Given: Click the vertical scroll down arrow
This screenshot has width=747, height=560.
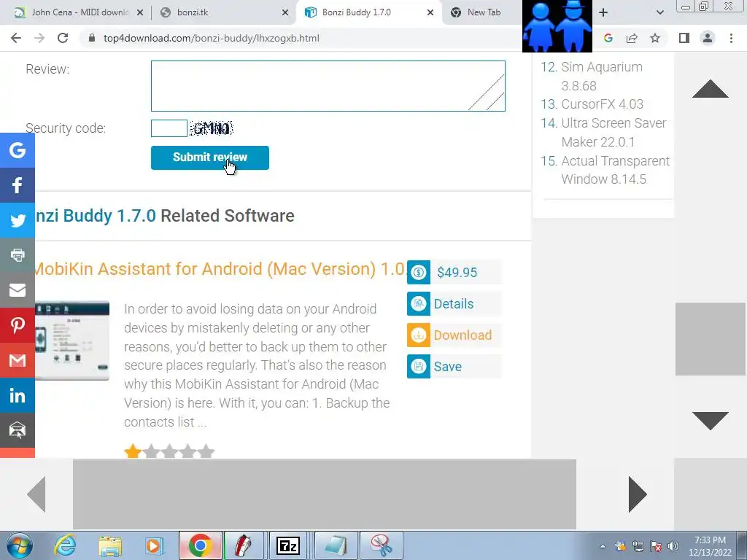Looking at the screenshot, I should tap(710, 421).
